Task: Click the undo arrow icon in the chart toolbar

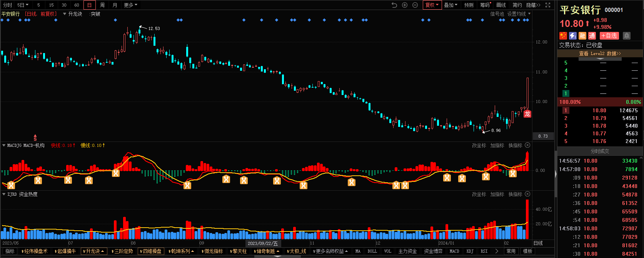Action: point(394,5)
